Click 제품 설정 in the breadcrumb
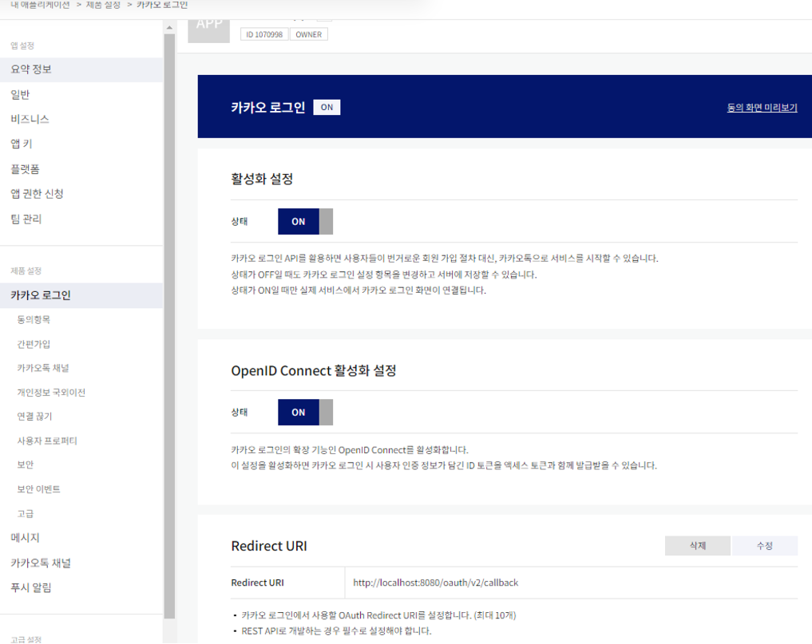The image size is (812, 644). [103, 5]
